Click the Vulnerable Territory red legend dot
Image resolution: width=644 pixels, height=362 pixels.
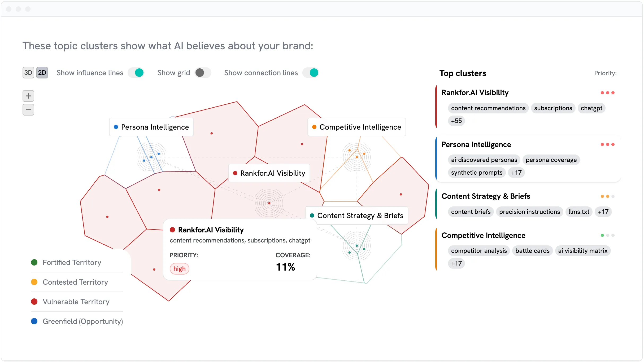click(x=34, y=302)
